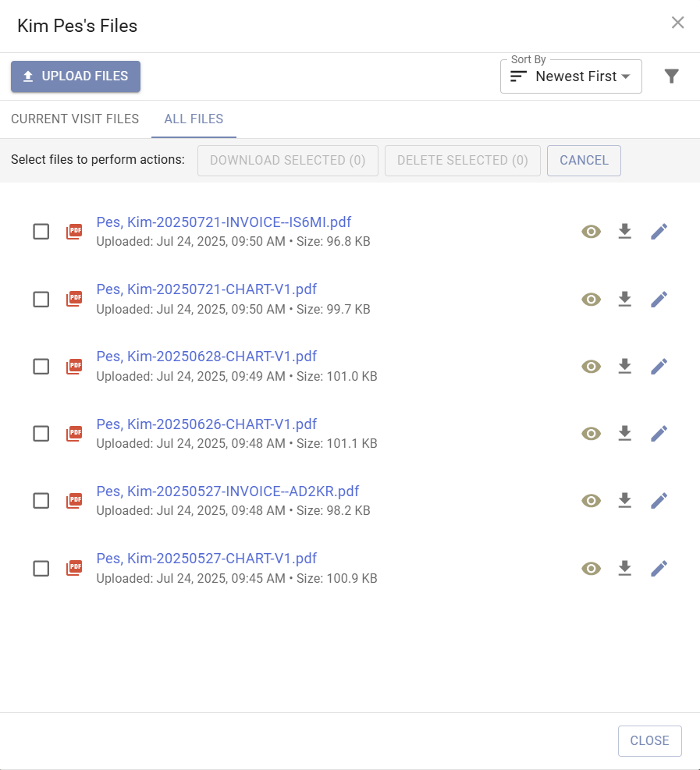Viewport: 700px width, 770px height.
Task: Open link Pes, Kim-20250721-CHART-V1.pdf
Action: pyautogui.click(x=206, y=289)
